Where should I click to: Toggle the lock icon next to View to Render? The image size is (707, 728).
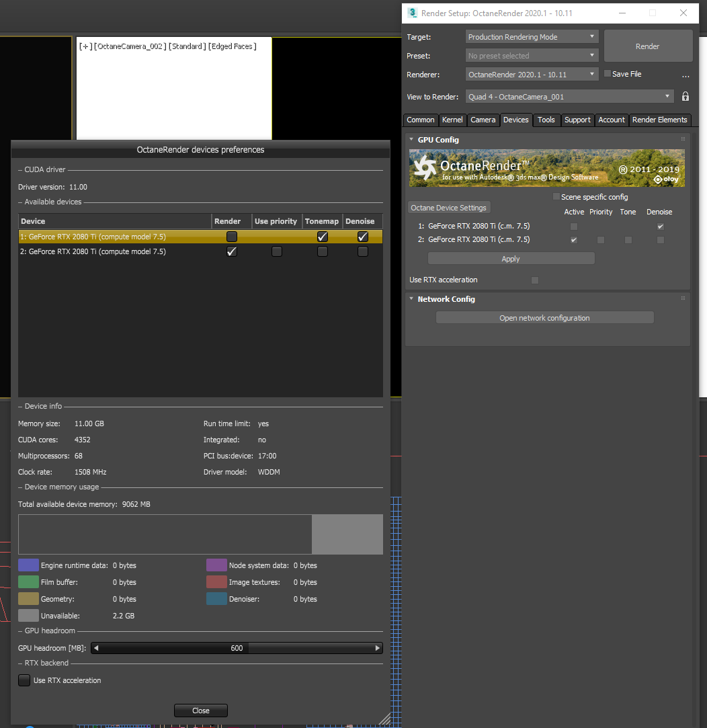click(x=685, y=97)
